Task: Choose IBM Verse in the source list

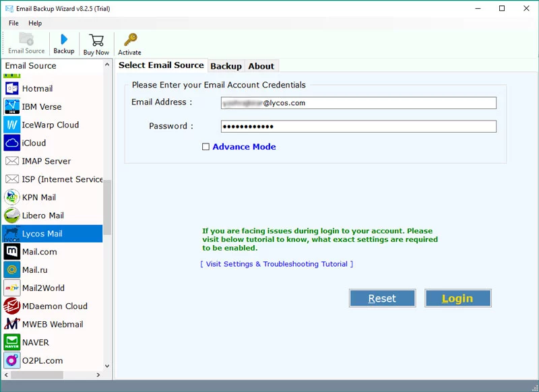Action: (41, 106)
